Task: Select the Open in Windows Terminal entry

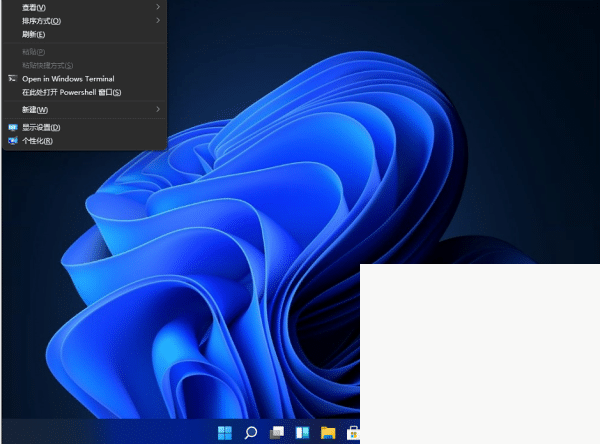Action: coord(68,78)
